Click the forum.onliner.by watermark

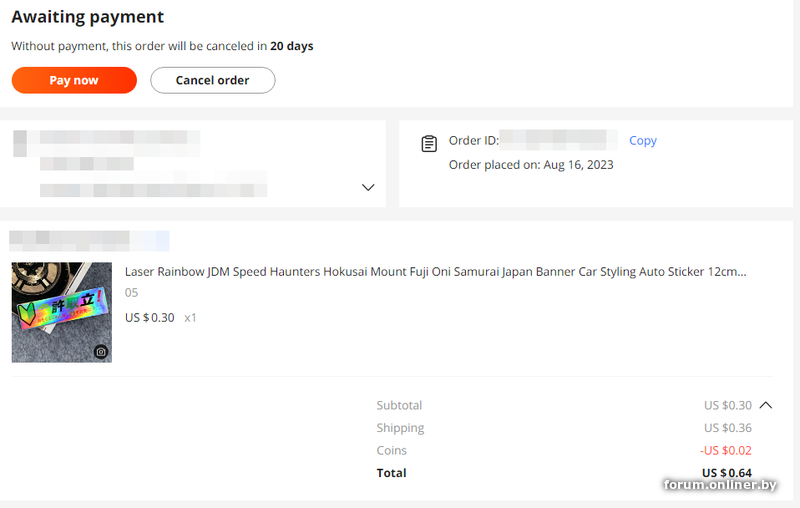[720, 485]
